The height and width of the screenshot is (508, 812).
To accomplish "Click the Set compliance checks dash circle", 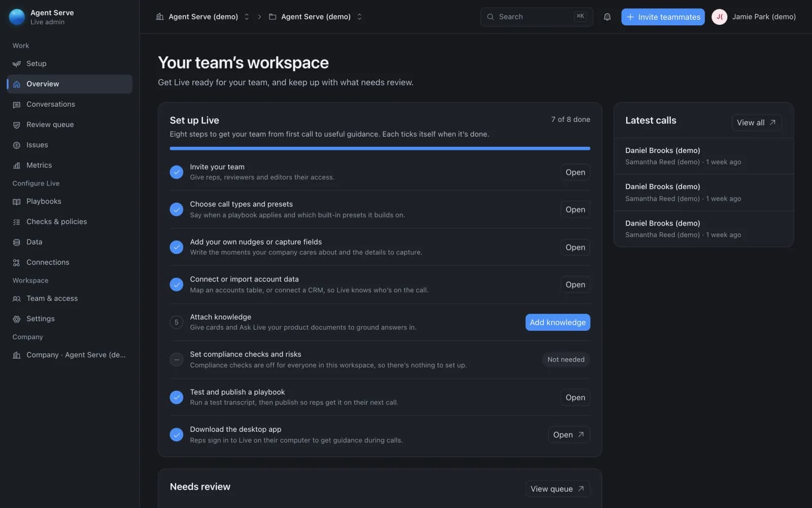I will pos(176,360).
